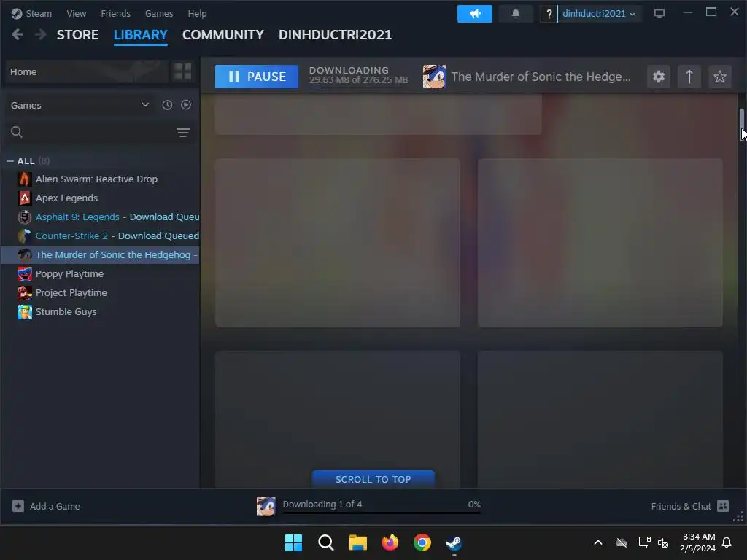Expand the Games filter dropdown
The width and height of the screenshot is (747, 560).
coord(145,105)
